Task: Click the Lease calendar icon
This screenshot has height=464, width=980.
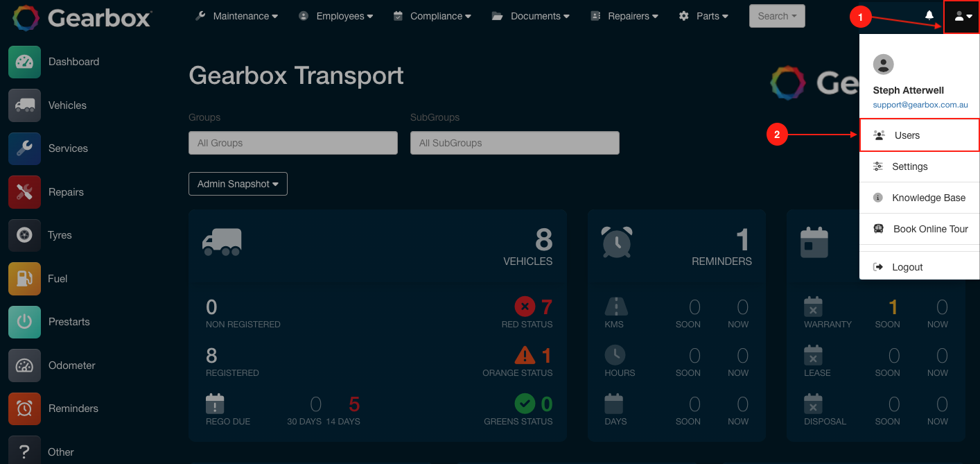Action: pyautogui.click(x=813, y=355)
